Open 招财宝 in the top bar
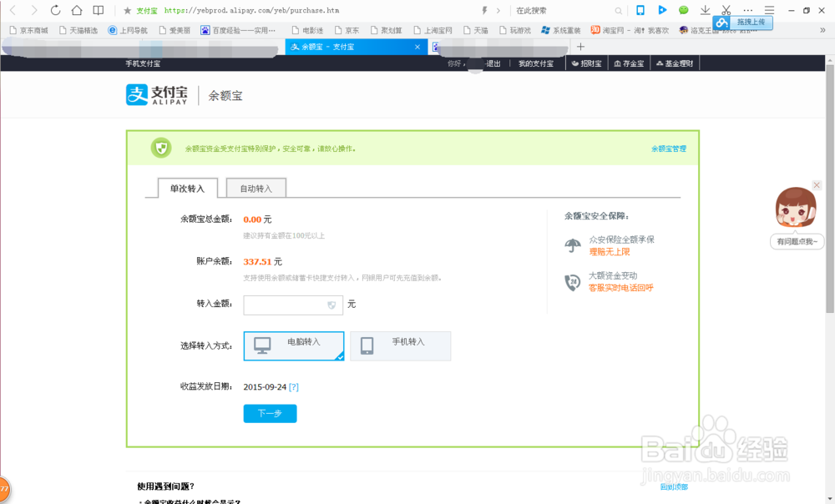 [x=586, y=63]
